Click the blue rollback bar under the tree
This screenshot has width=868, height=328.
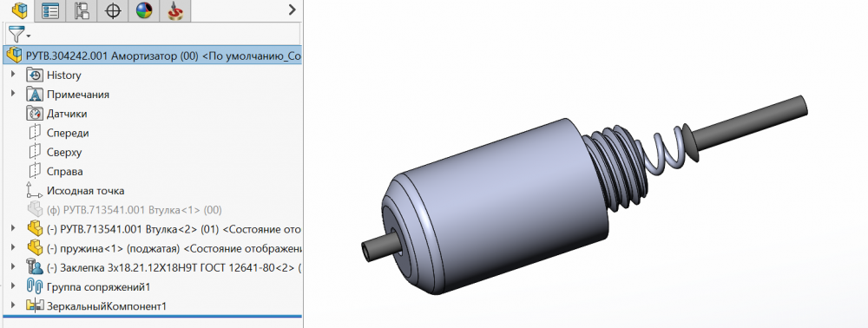[152, 316]
